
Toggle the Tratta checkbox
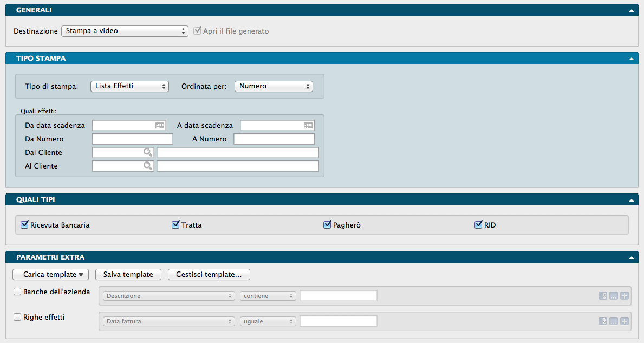click(175, 224)
